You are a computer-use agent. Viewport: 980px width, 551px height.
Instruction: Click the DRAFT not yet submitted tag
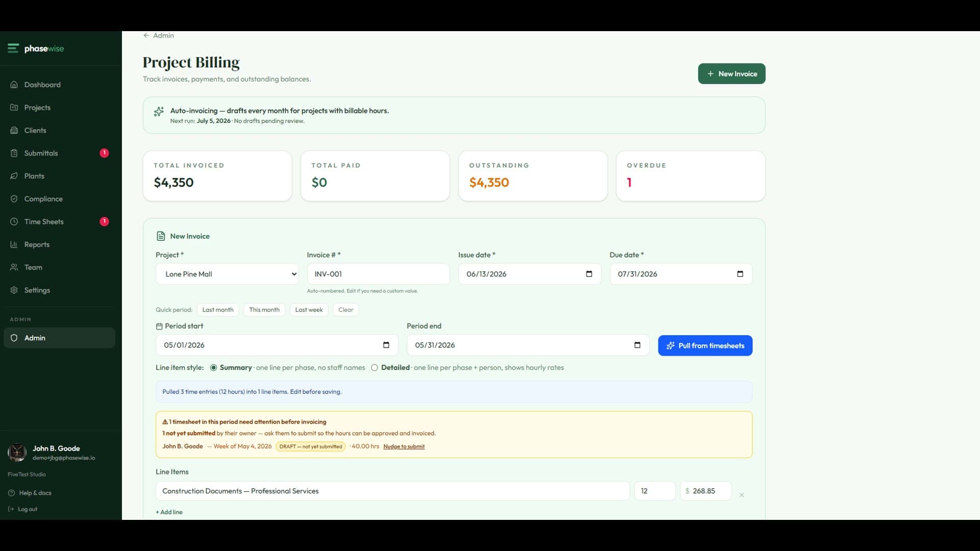[310, 446]
